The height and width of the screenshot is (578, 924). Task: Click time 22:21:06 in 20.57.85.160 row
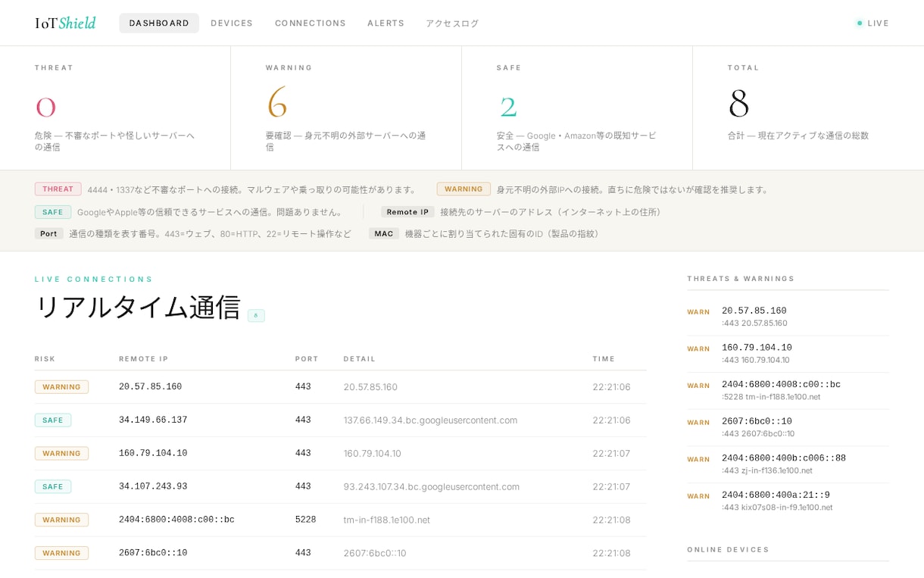pos(611,387)
